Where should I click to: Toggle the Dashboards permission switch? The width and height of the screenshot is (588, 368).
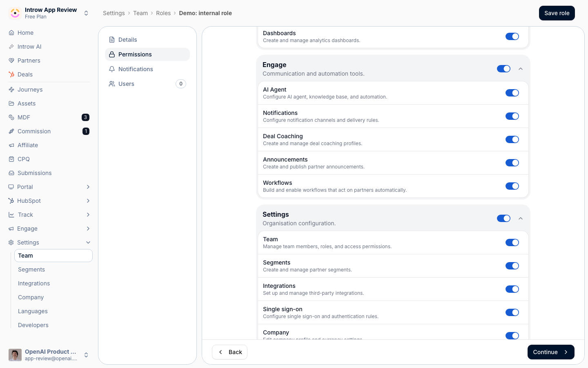pyautogui.click(x=512, y=36)
